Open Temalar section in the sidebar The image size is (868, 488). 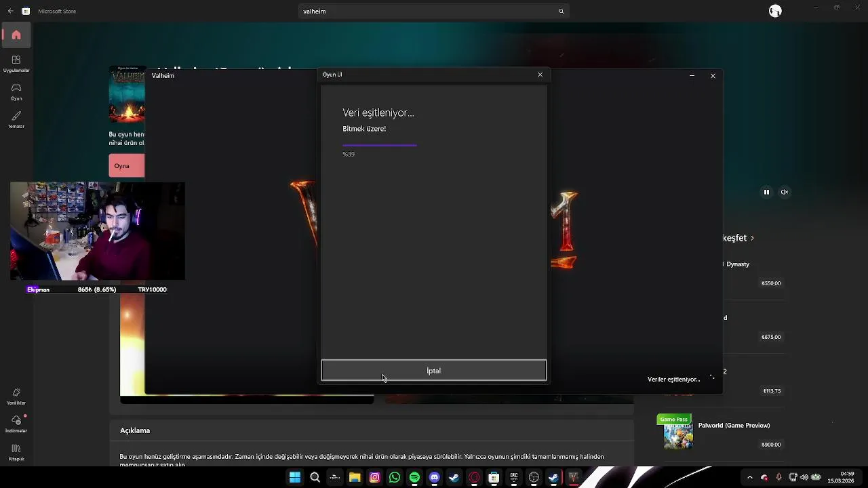tap(16, 120)
